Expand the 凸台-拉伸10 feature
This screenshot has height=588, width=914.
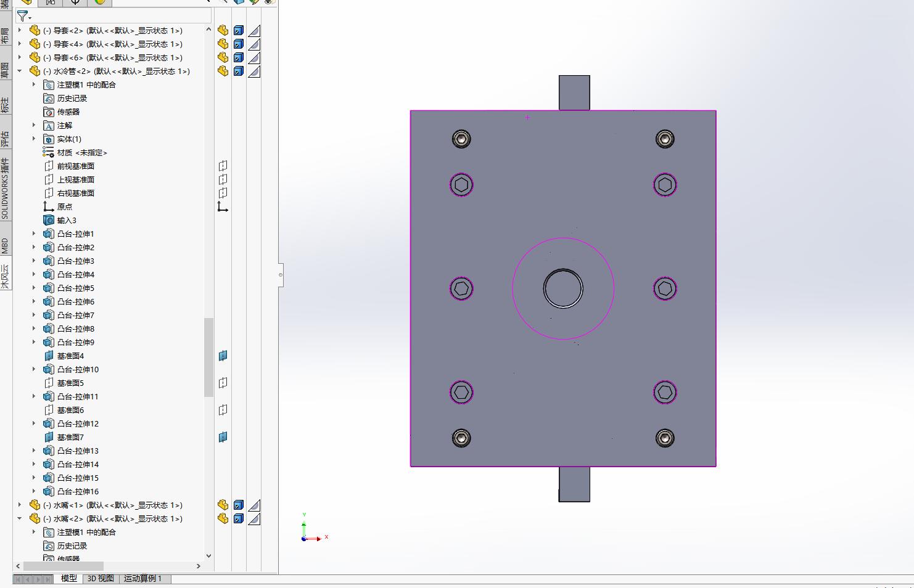tap(34, 369)
